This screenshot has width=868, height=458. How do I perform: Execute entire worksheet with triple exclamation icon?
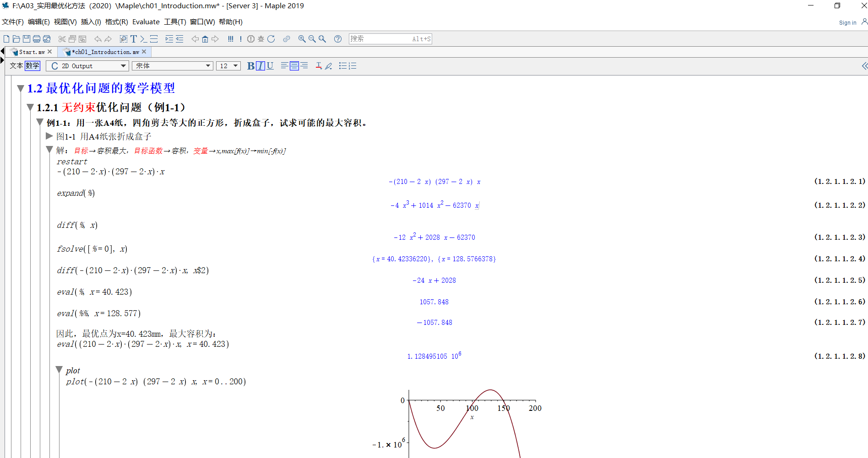(230, 39)
